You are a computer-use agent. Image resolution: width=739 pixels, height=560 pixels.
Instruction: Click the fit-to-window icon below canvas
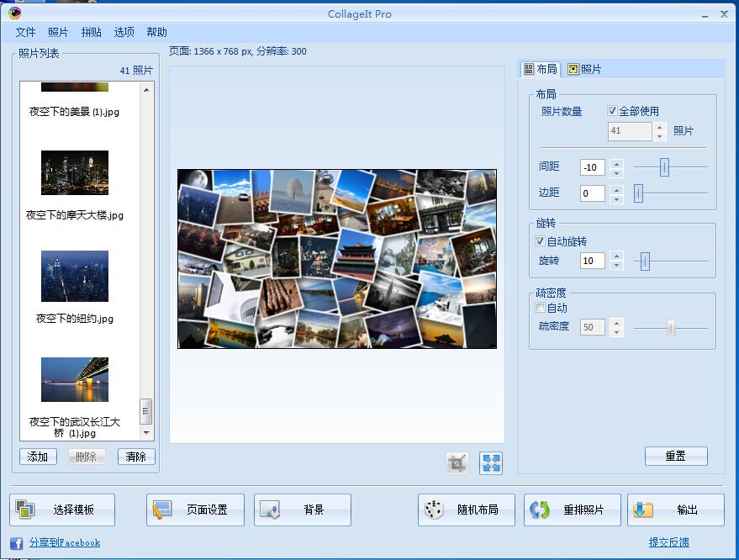click(491, 462)
